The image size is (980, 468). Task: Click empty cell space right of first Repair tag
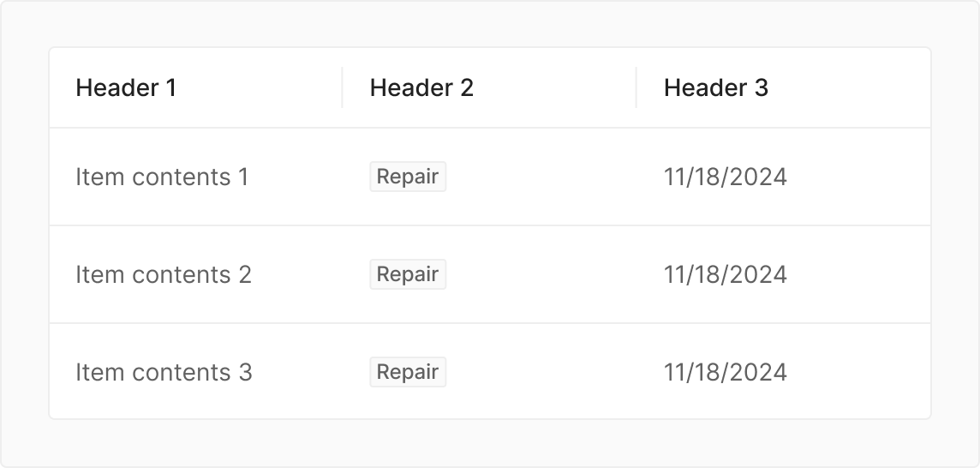(x=540, y=177)
